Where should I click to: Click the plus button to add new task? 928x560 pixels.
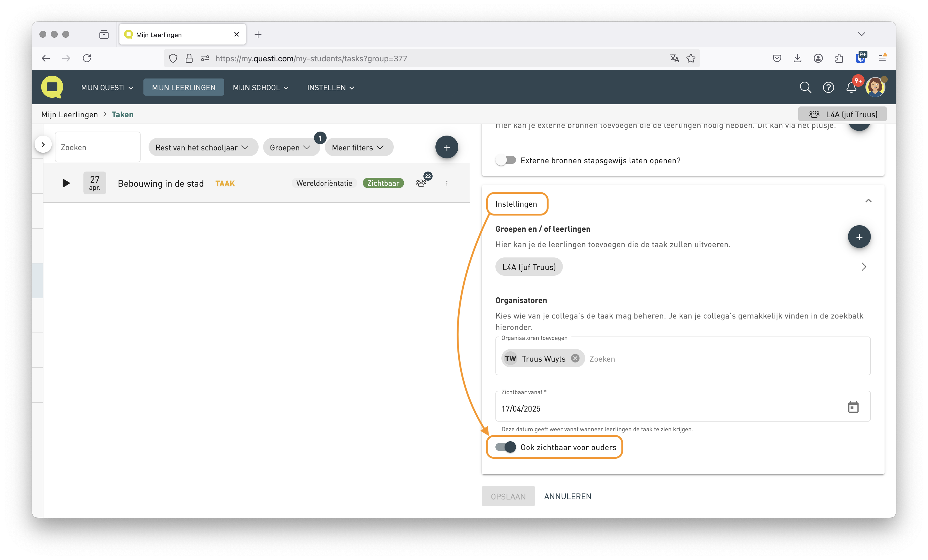(447, 147)
